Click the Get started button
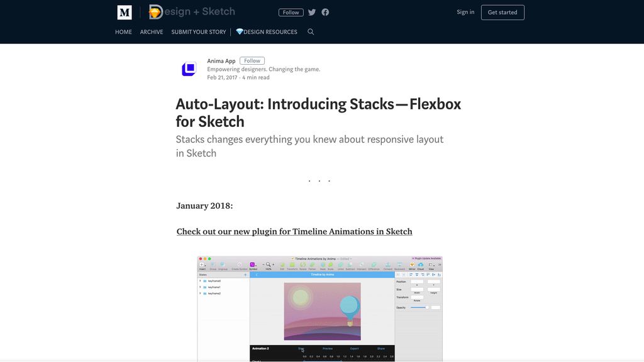Screen dimensions: 644x362 pos(502,12)
